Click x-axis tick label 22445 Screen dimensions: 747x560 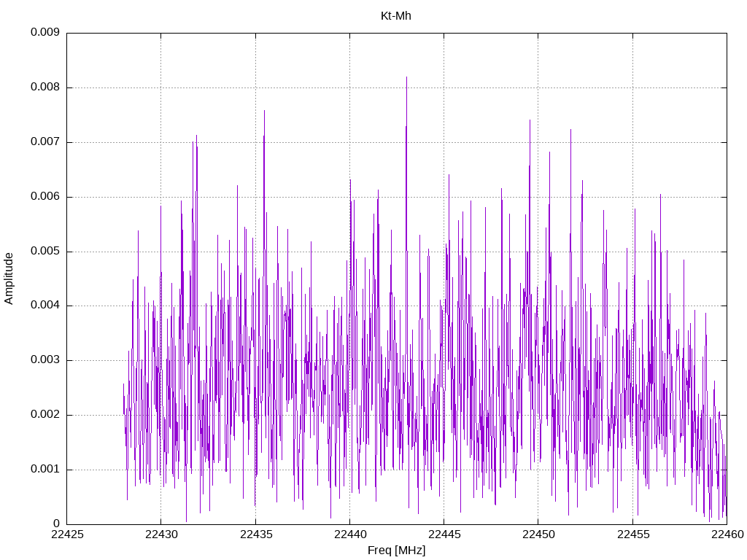[444, 534]
